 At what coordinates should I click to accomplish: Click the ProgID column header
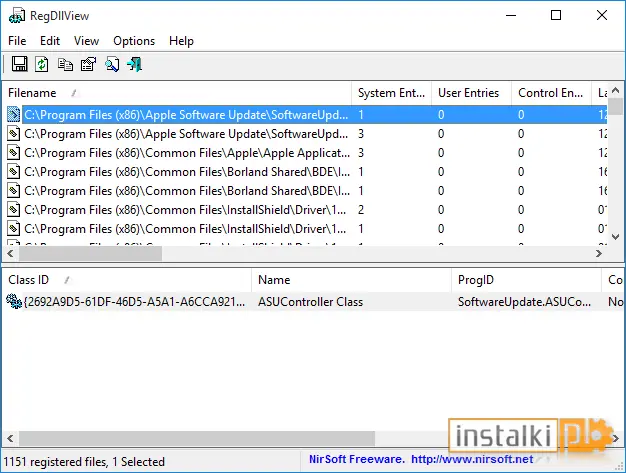click(526, 280)
